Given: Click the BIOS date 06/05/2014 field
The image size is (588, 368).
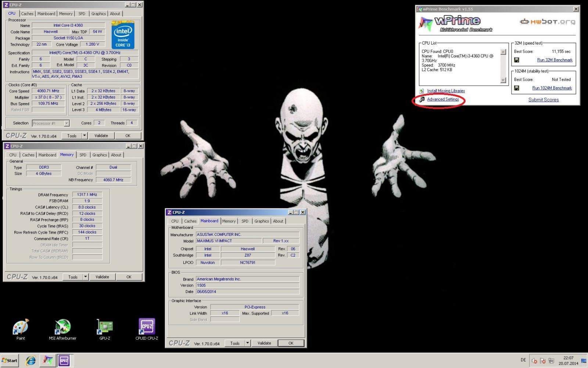Looking at the screenshot, I should [x=247, y=291].
